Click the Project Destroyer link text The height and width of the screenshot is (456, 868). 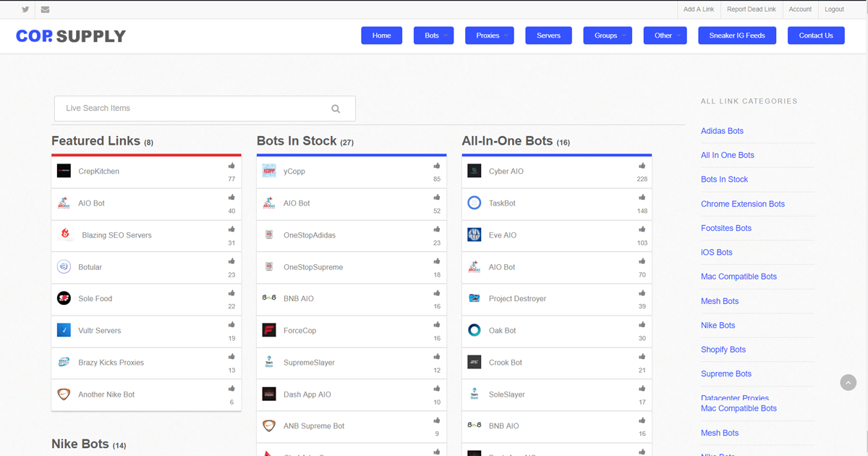tap(517, 299)
